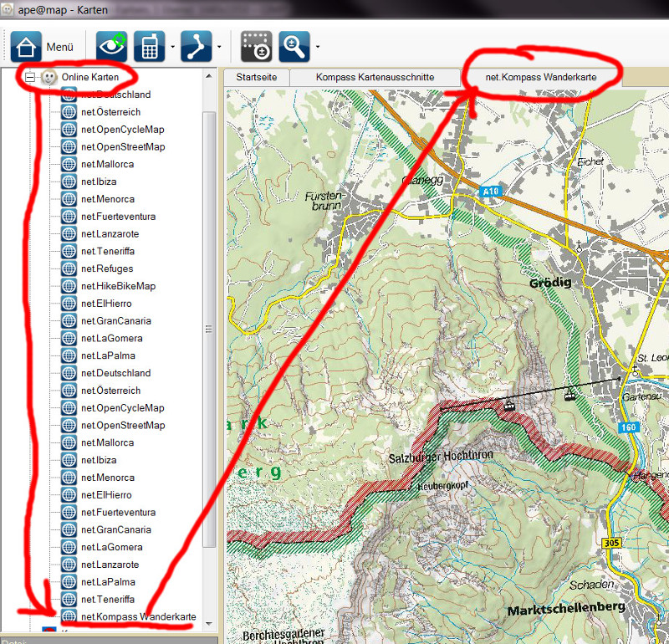Open dropdown arrow next to magnifier icon
Viewport: 669px width, 644px height.
click(317, 47)
